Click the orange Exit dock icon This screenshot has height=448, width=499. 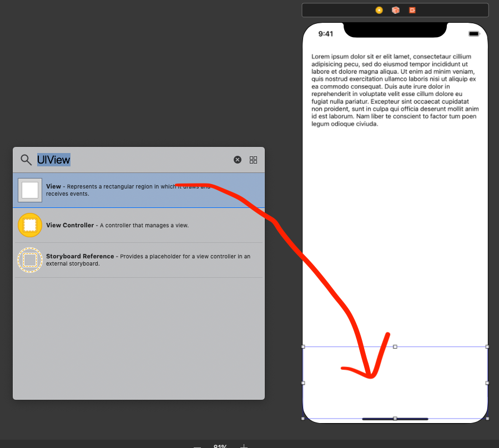tap(412, 10)
